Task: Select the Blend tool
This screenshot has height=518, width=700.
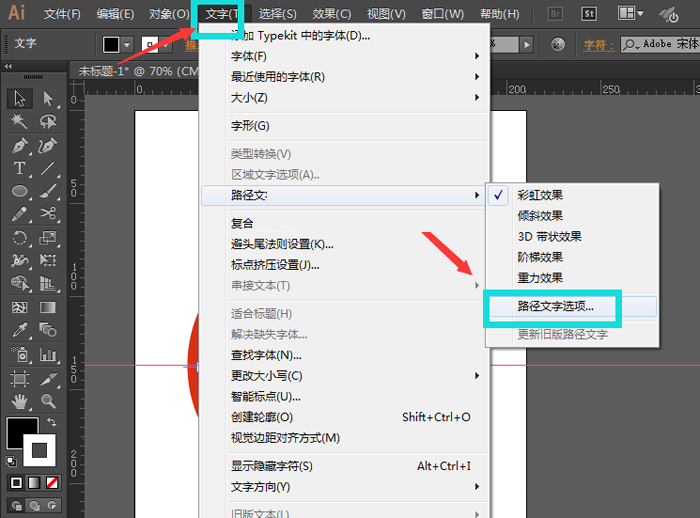Action: [x=47, y=330]
